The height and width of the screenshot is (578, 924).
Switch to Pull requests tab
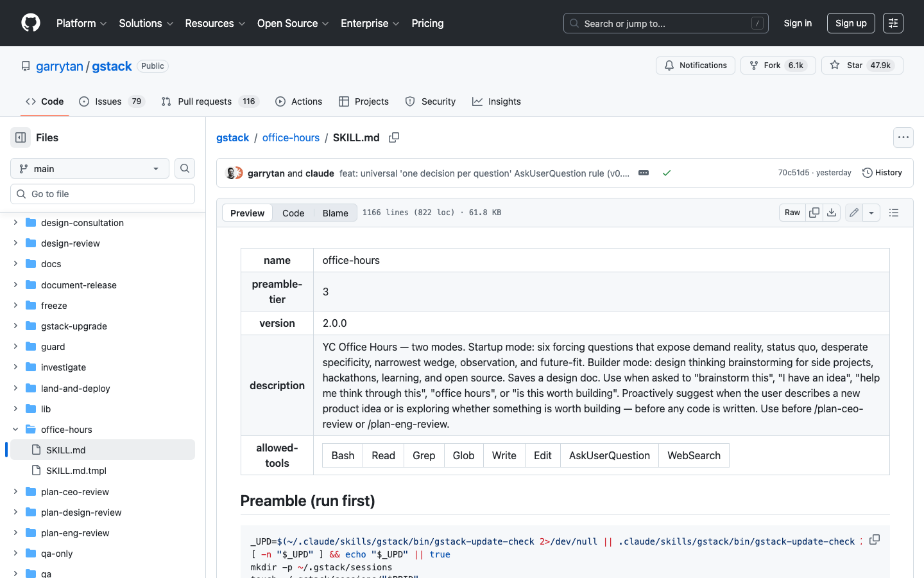click(209, 101)
